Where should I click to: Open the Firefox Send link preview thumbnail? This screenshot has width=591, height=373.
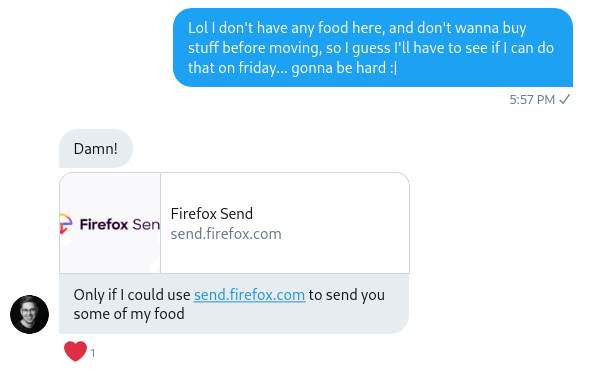tap(110, 223)
